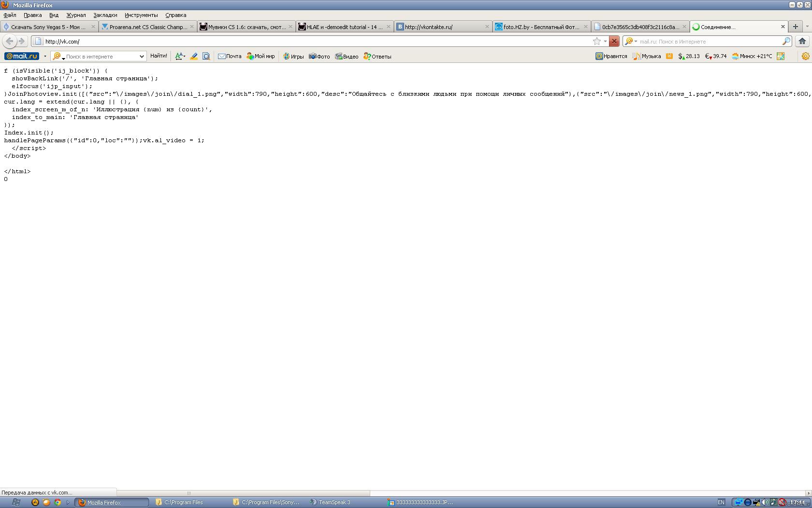
Task: Open the Справка menu
Action: [175, 15]
